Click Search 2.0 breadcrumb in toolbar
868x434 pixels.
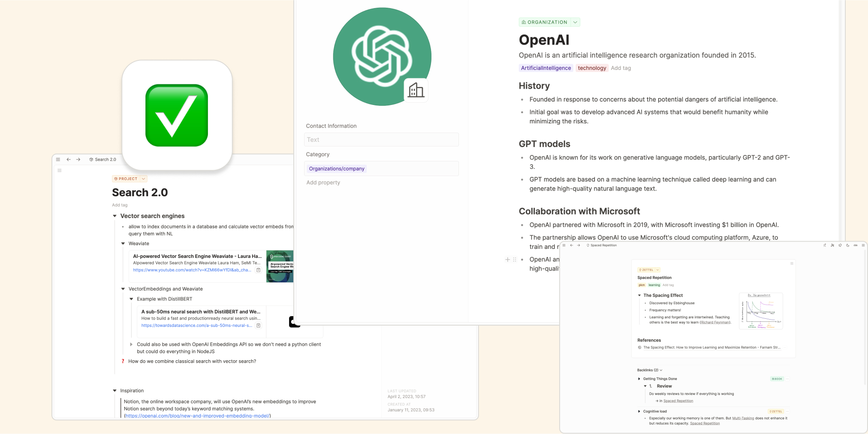tap(103, 159)
